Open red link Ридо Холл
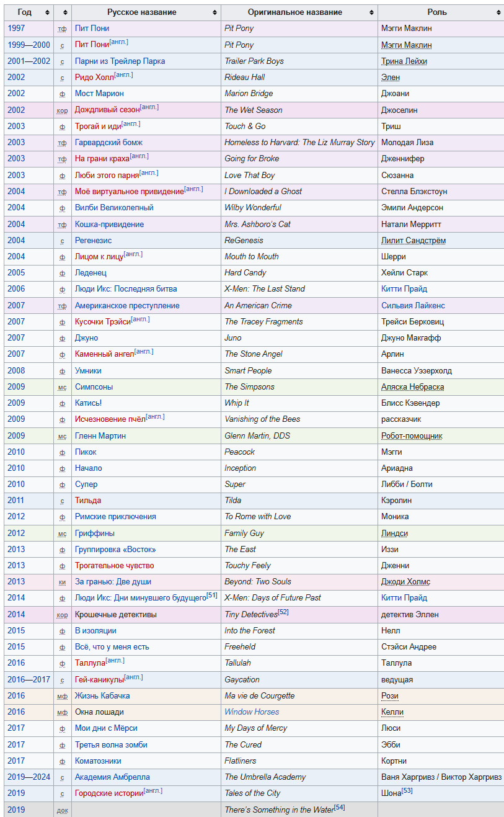 tap(94, 78)
